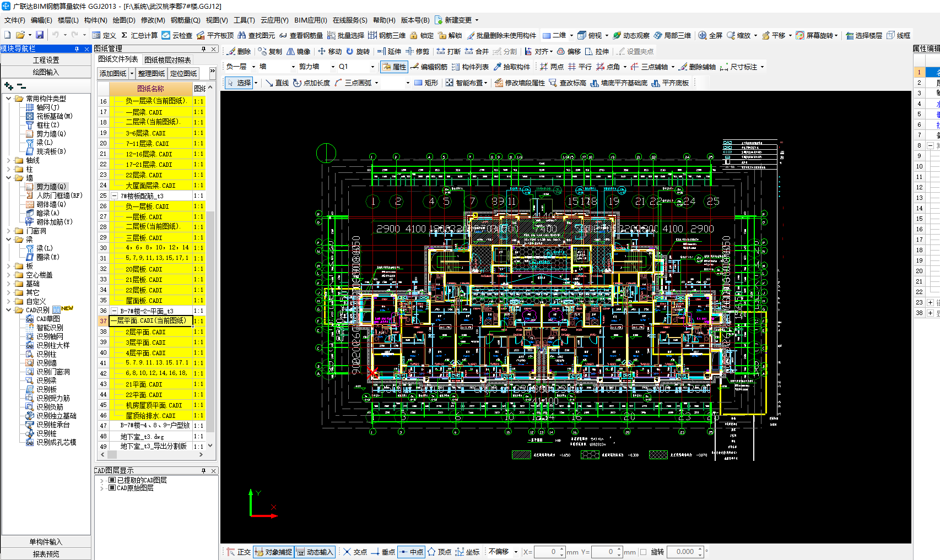This screenshot has height=560, width=940.
Task: Toggle the 属性 properties button
Action: click(394, 67)
